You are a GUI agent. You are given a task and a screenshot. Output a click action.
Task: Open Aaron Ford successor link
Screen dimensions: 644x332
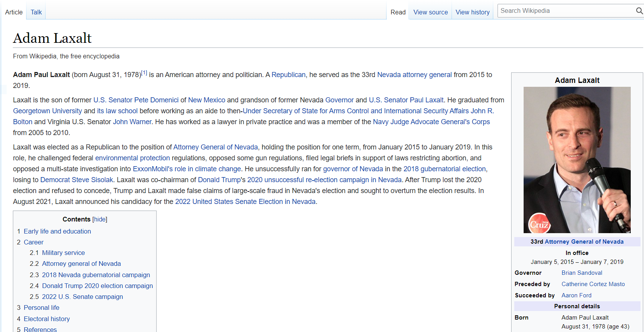point(576,295)
